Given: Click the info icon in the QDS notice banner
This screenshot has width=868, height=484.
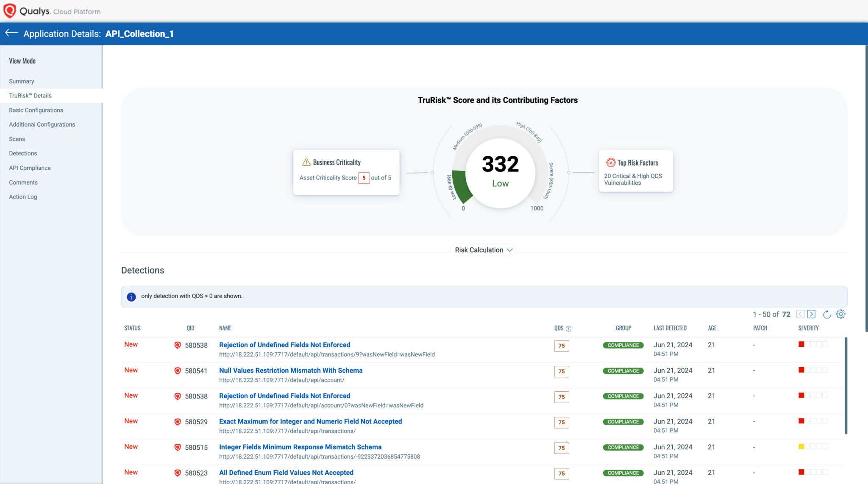Looking at the screenshot, I should (131, 296).
